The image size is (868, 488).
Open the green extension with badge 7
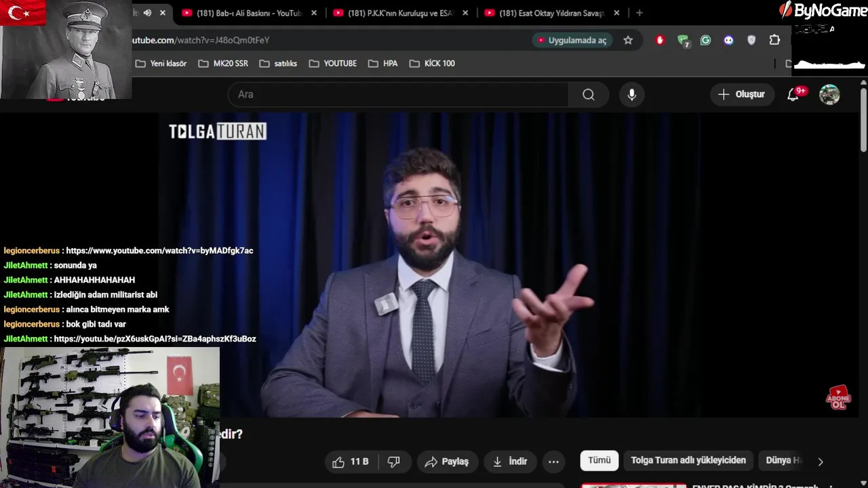684,41
